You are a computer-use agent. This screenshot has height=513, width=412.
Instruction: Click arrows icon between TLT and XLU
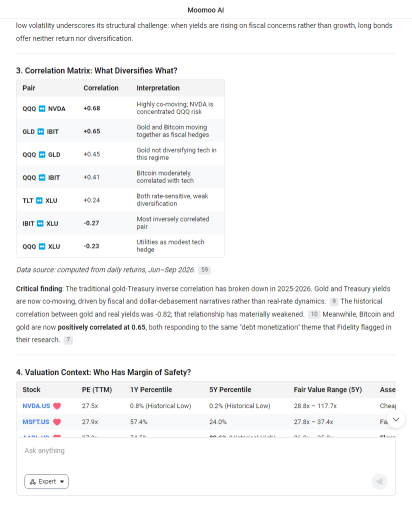click(x=39, y=200)
